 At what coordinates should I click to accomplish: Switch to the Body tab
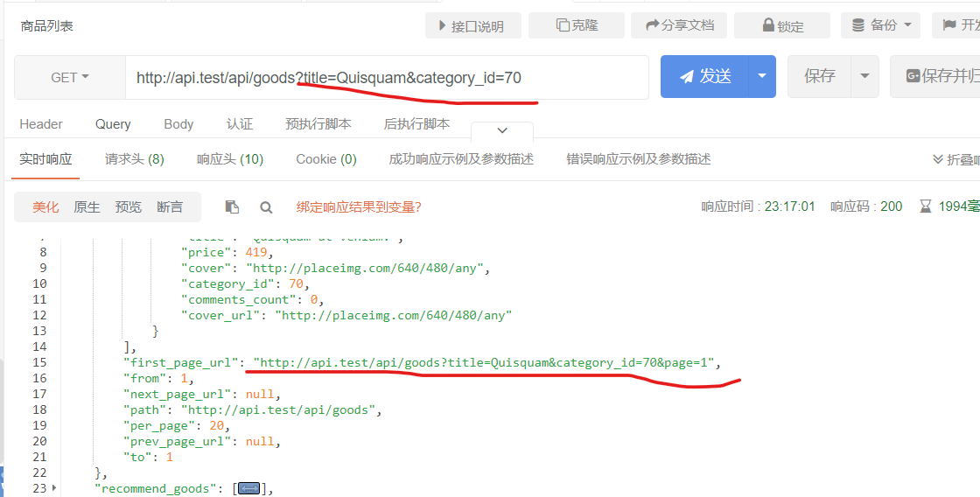pos(178,123)
